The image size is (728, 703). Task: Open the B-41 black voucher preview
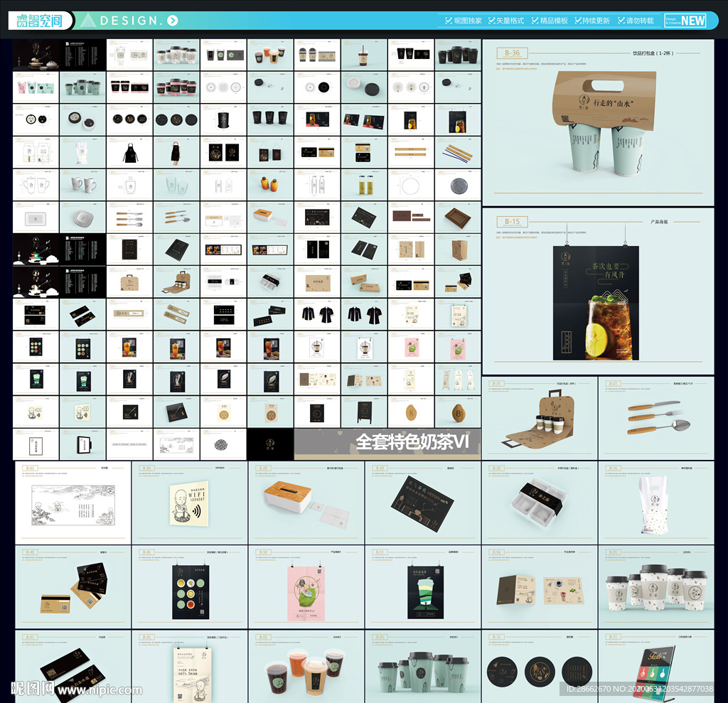(x=73, y=667)
